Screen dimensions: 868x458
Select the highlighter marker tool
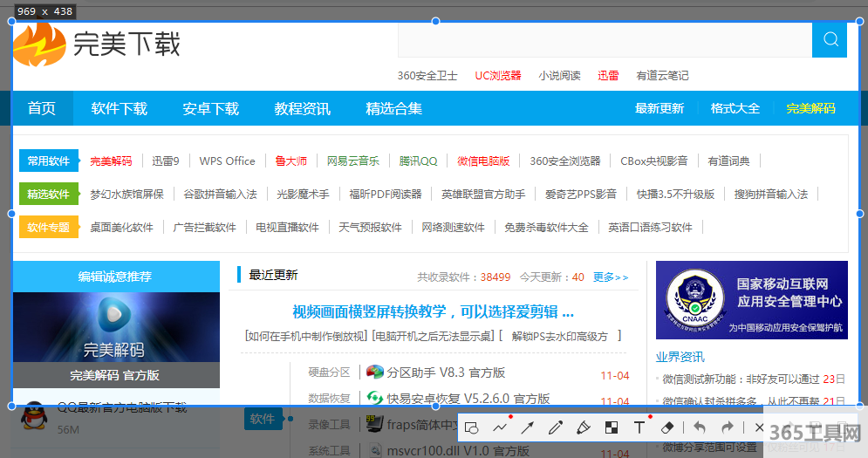(584, 427)
